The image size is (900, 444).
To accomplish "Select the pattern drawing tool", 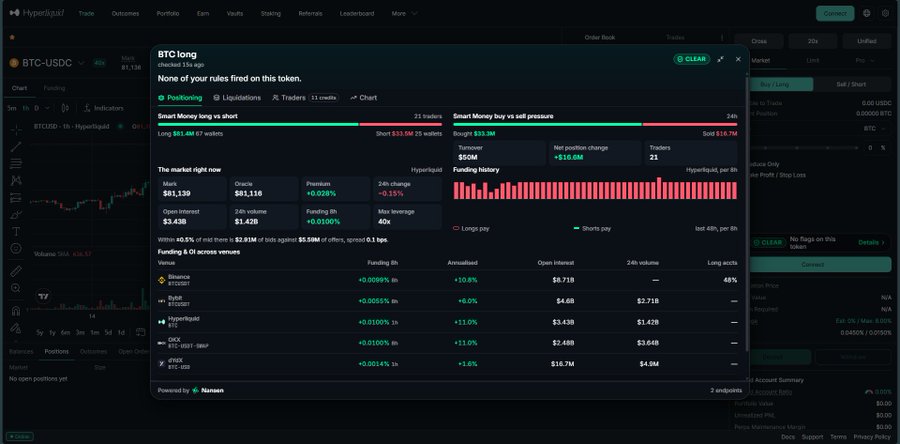I will (16, 181).
